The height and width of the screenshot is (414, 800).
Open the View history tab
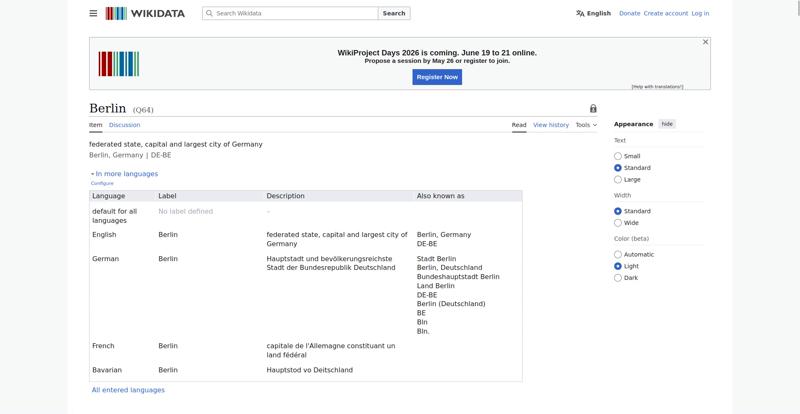[551, 125]
